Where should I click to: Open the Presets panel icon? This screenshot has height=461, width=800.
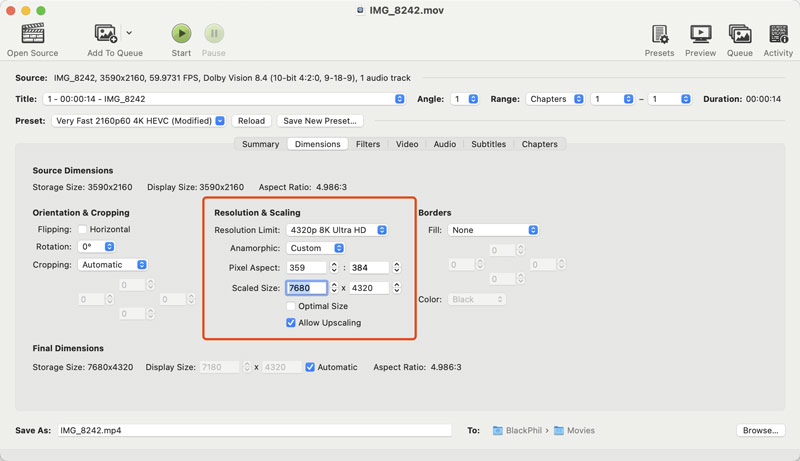coord(659,34)
